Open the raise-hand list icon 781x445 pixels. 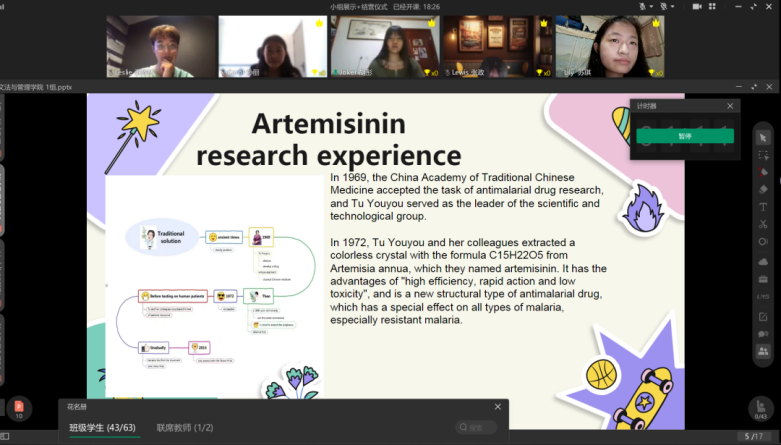tap(761, 408)
